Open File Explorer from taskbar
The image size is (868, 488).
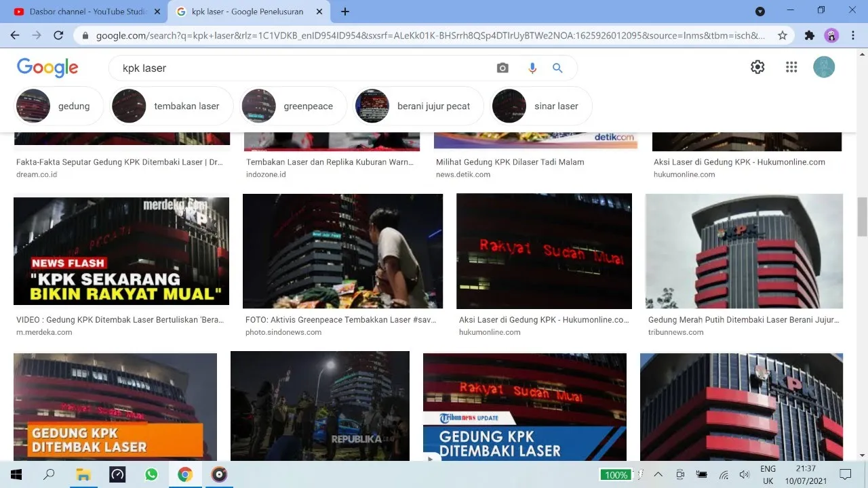coord(83,474)
